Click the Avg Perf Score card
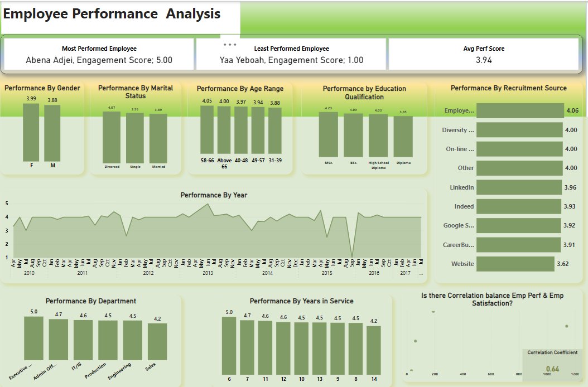Viewport: 588px width, 387px height. pyautogui.click(x=484, y=54)
